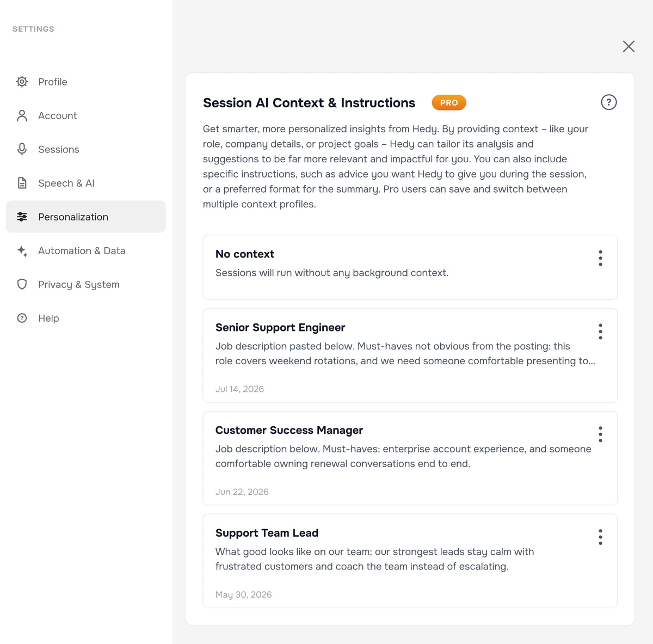Click the Customer Success Manager description text
Screen dimensions: 653x644
(x=403, y=456)
